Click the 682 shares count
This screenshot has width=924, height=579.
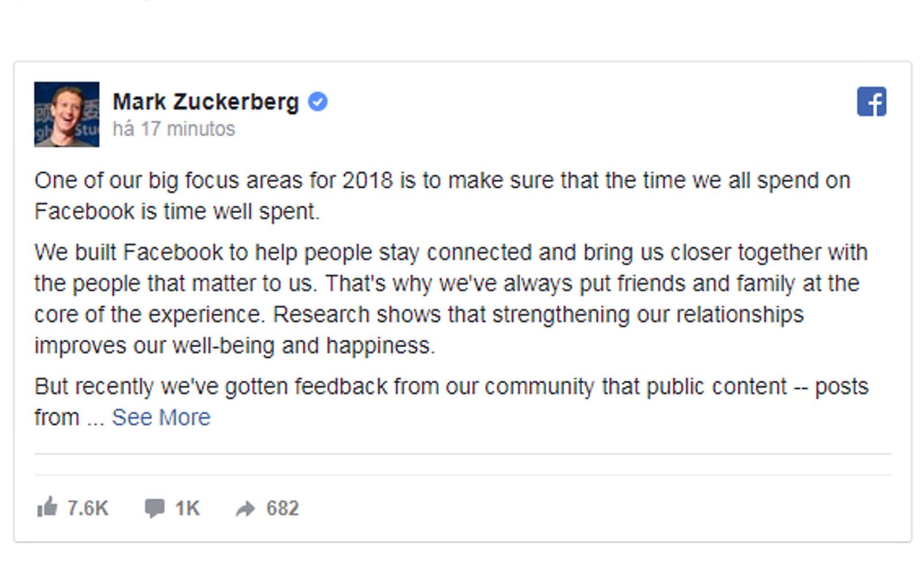click(x=282, y=508)
